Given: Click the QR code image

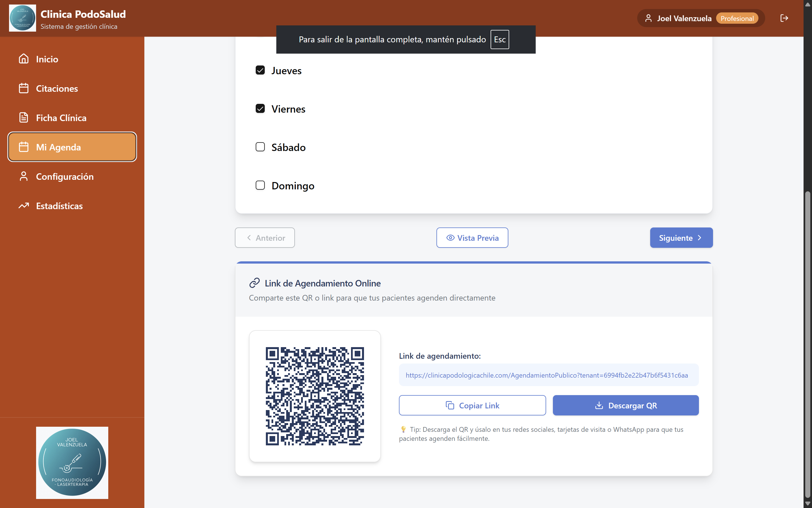Looking at the screenshot, I should pyautogui.click(x=315, y=396).
